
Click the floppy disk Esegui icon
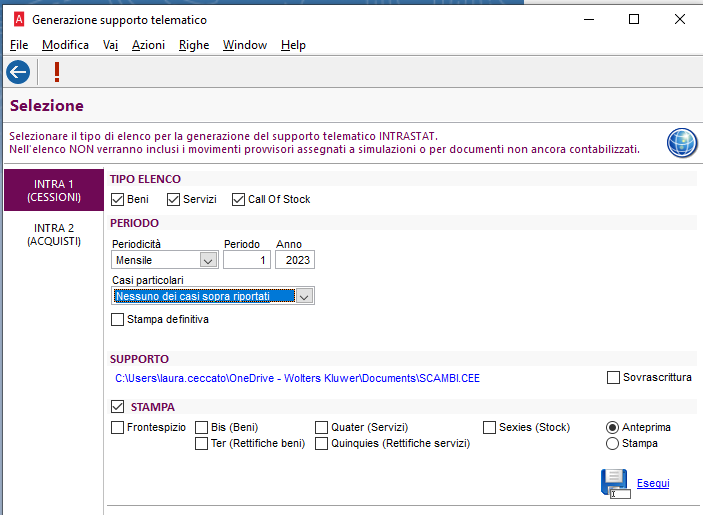tap(615, 484)
